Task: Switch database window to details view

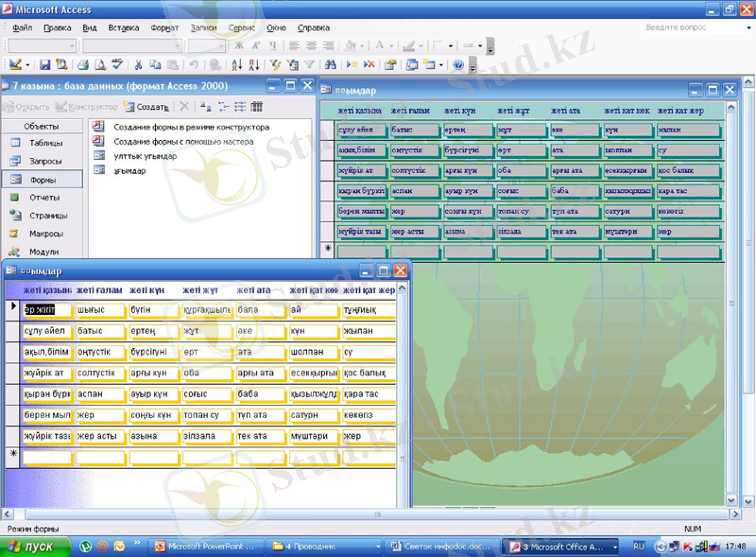Action: point(256,107)
